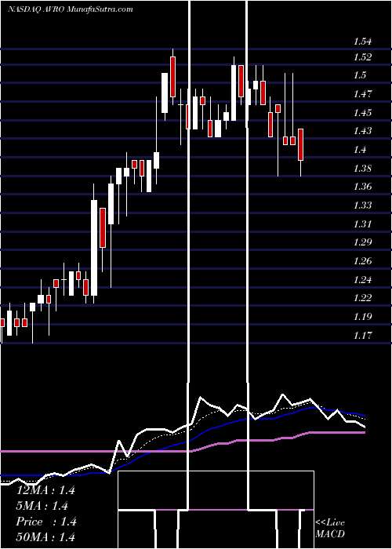Select the 1.52 price axis label
The image size is (392, 549).
[x=362, y=57]
